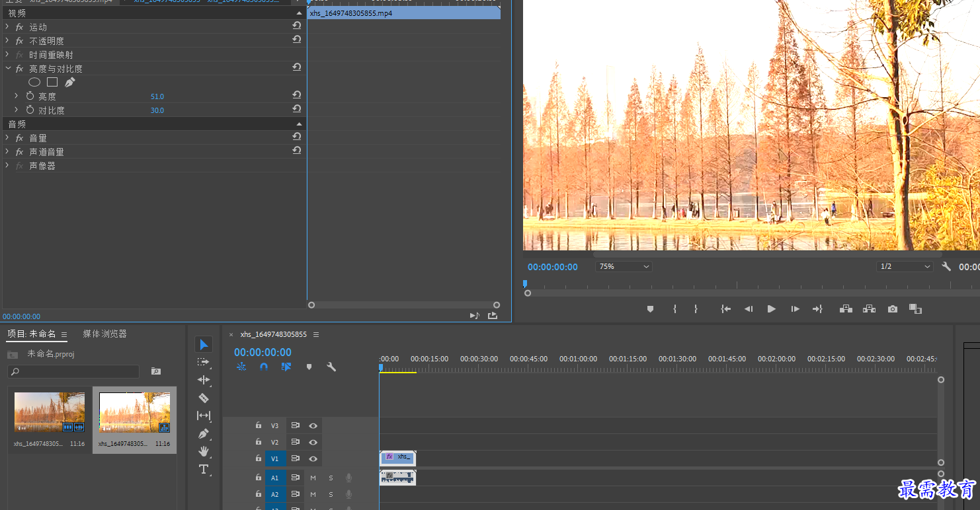The width and height of the screenshot is (980, 510).
Task: Select the Hand tool
Action: click(x=204, y=451)
